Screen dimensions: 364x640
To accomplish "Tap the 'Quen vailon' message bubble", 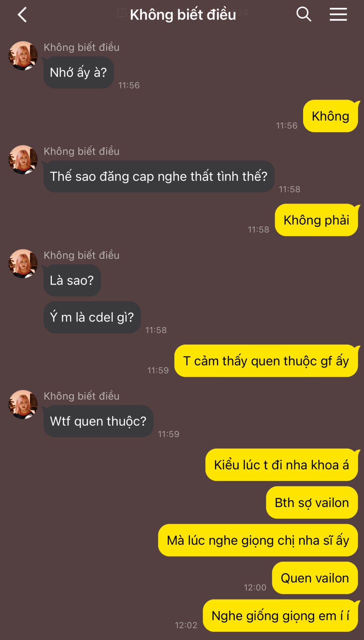I will tap(315, 578).
